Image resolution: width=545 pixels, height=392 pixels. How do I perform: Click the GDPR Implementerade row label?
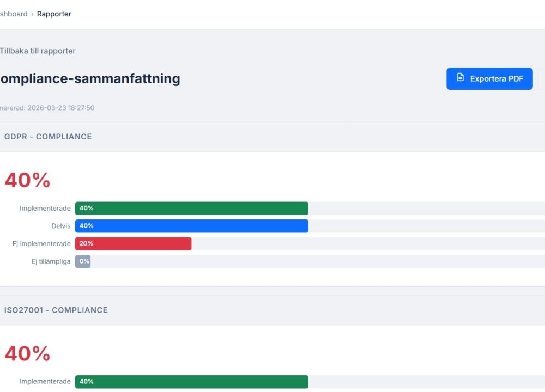(x=45, y=208)
